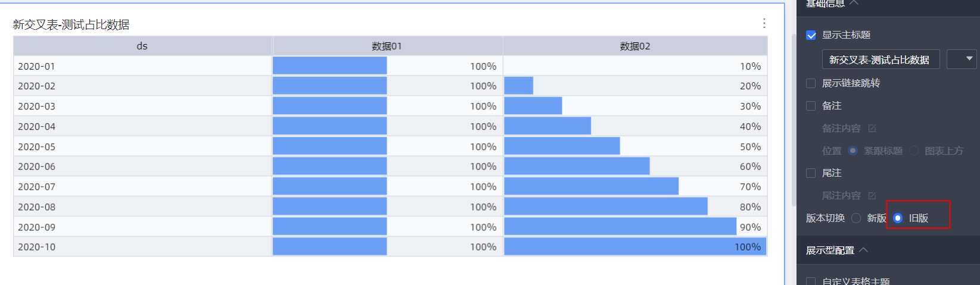Enable the 展示链接跳转 checkbox
Screen dimensions: 980x285
[811, 83]
